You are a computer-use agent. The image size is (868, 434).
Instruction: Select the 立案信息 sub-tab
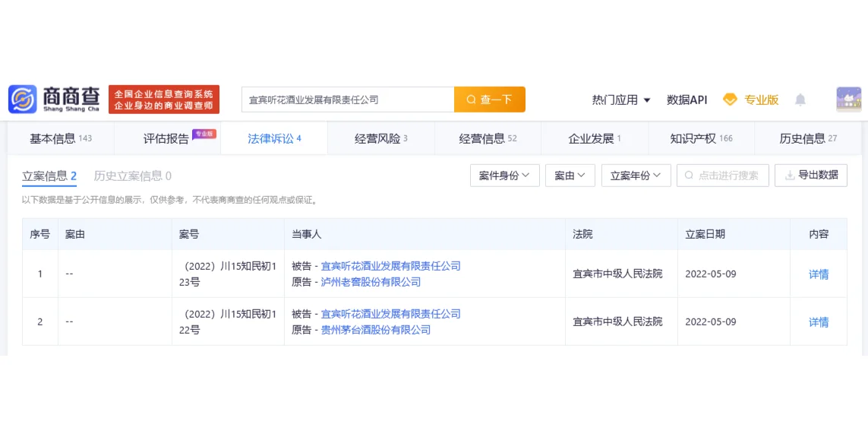49,176
